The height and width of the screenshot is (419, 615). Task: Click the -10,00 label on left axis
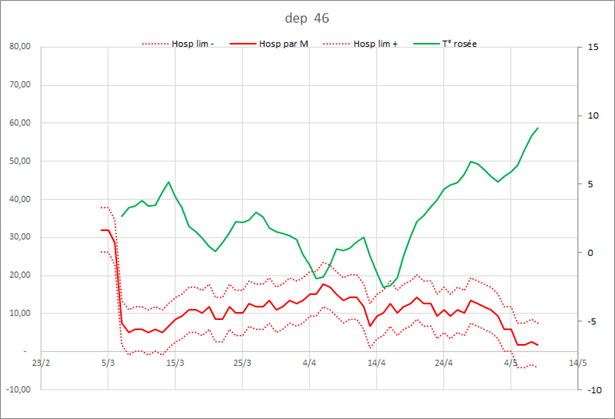coord(19,390)
